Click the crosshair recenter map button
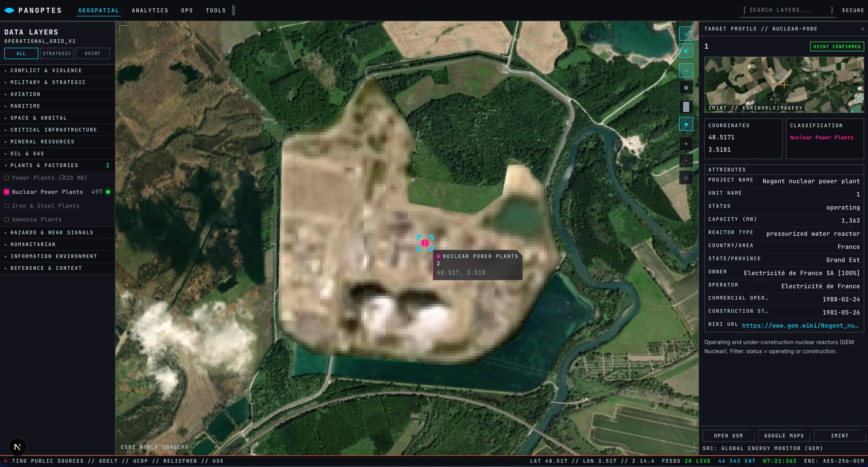 (686, 178)
